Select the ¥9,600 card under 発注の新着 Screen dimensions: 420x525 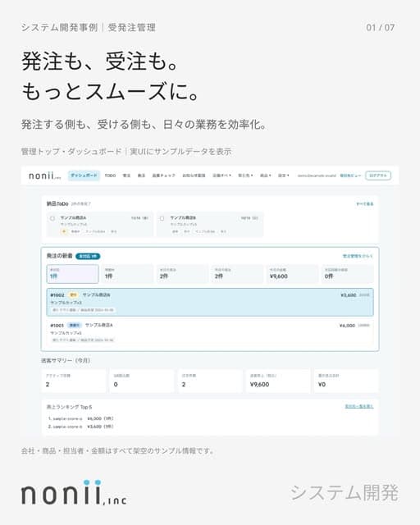point(292,274)
